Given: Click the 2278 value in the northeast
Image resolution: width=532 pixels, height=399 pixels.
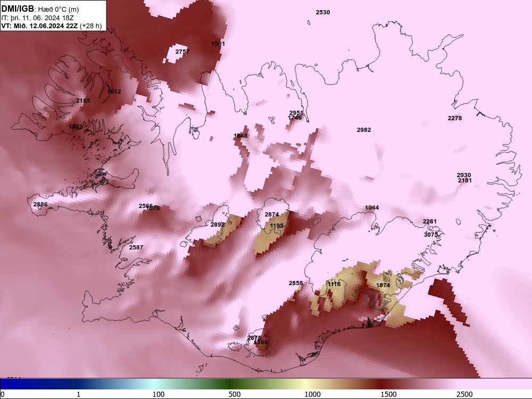Looking at the screenshot, I should coord(455,118).
